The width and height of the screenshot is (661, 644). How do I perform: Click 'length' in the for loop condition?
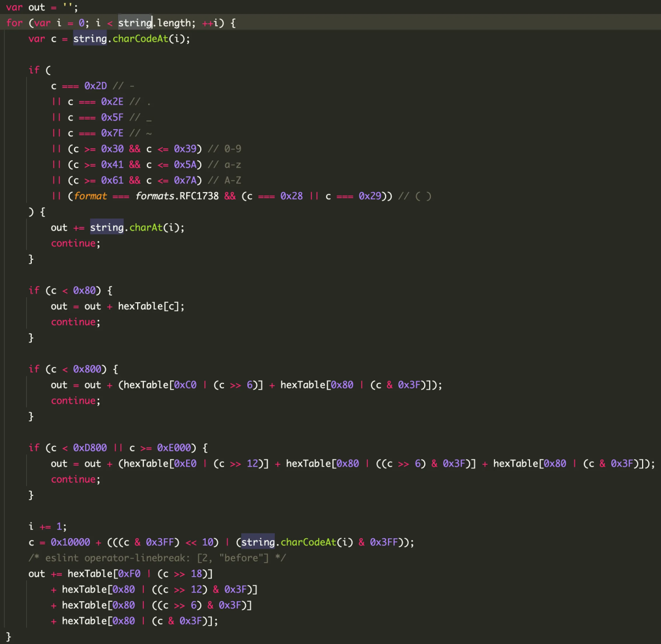tap(174, 23)
